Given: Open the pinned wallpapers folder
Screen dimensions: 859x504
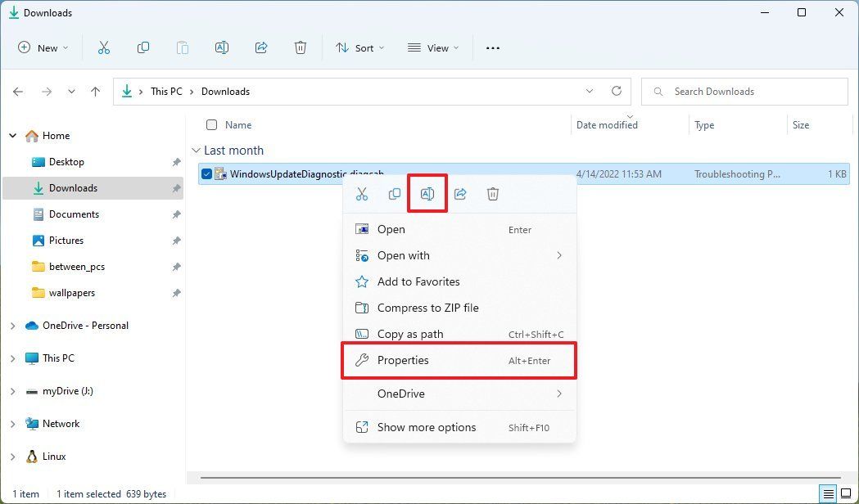Looking at the screenshot, I should 73,292.
